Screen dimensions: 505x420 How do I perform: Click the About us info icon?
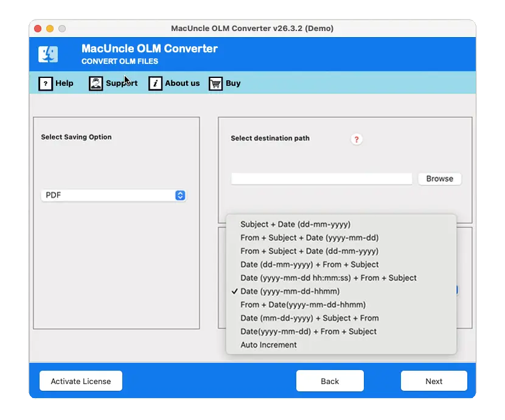pos(155,84)
